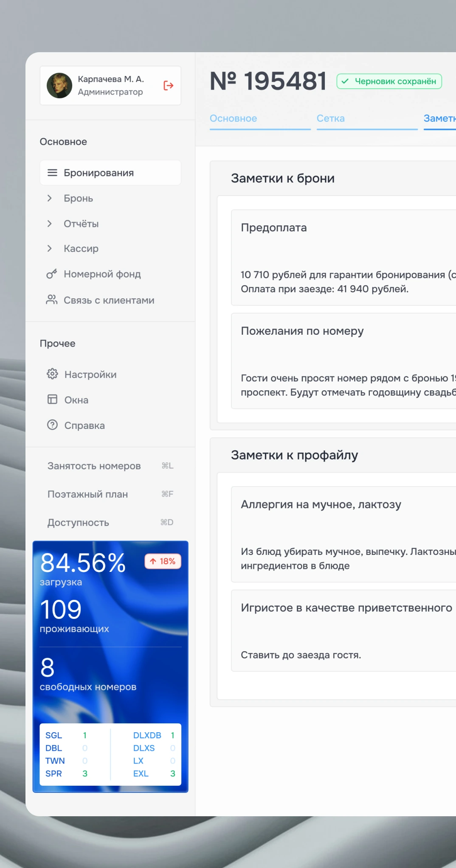Click the up arrow icon in 18% badge

(x=153, y=561)
